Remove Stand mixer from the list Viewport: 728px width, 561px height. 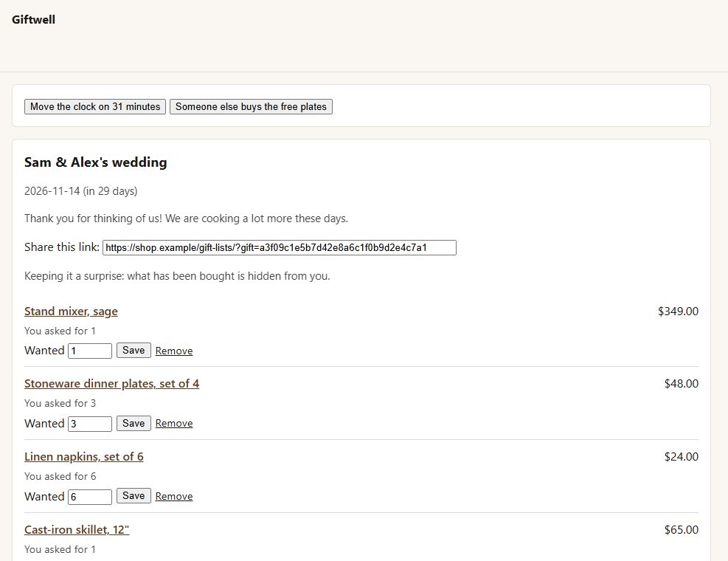coord(174,351)
